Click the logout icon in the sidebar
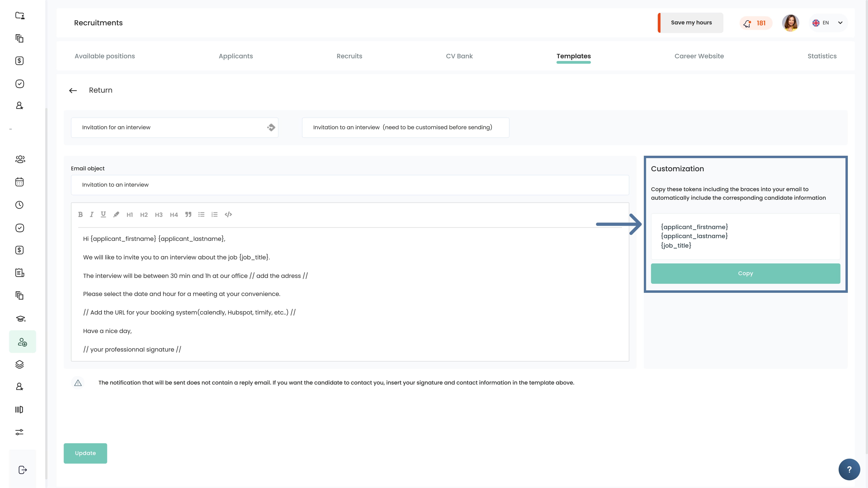This screenshot has height=488, width=868. (x=23, y=470)
